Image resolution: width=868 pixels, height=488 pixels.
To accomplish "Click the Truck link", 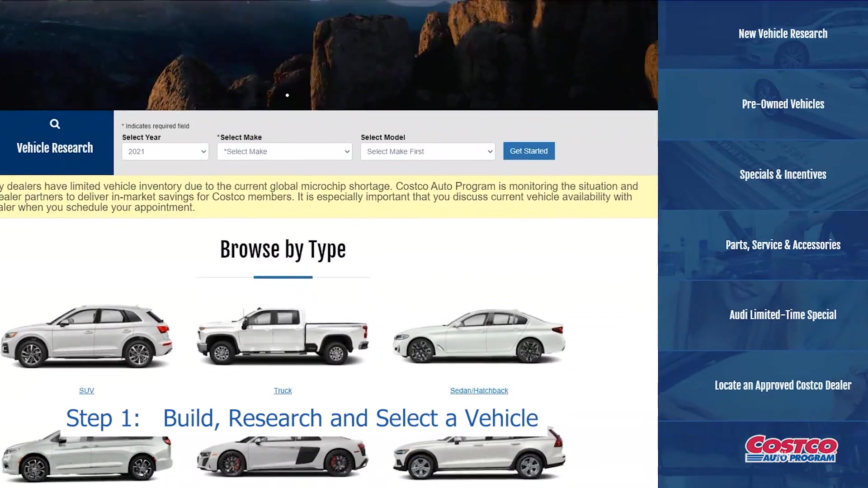I will [x=283, y=390].
